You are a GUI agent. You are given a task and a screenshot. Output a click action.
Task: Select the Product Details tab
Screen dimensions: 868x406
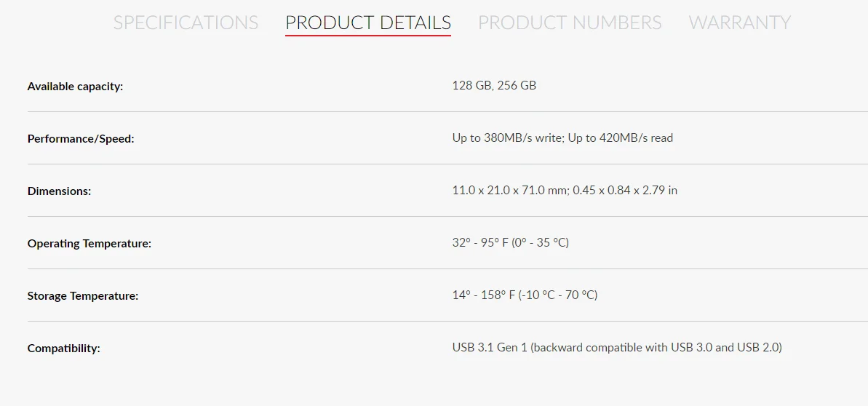(367, 23)
